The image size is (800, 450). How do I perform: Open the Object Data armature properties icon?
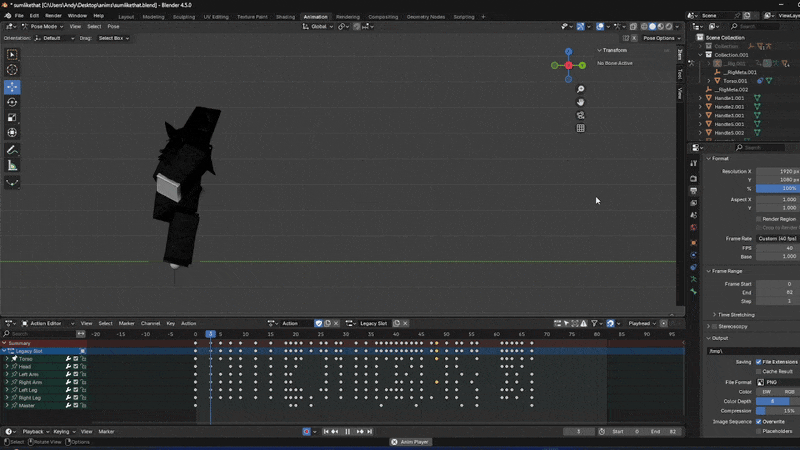click(x=693, y=279)
